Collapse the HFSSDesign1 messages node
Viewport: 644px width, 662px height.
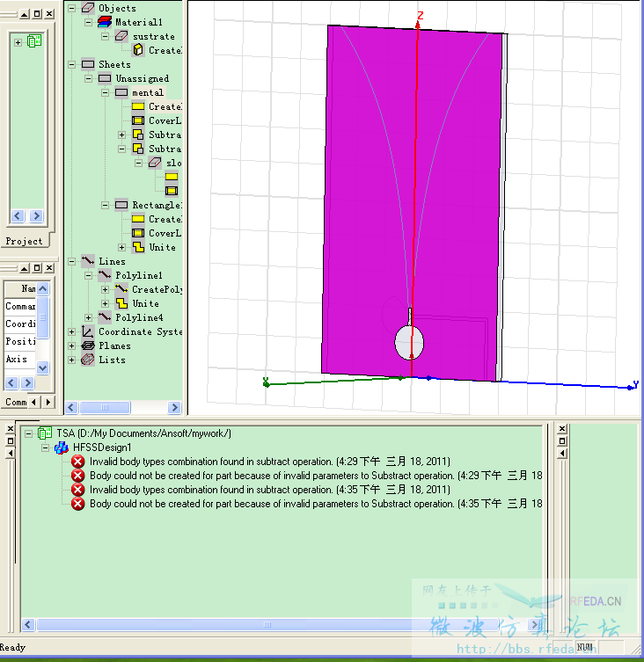(45, 447)
